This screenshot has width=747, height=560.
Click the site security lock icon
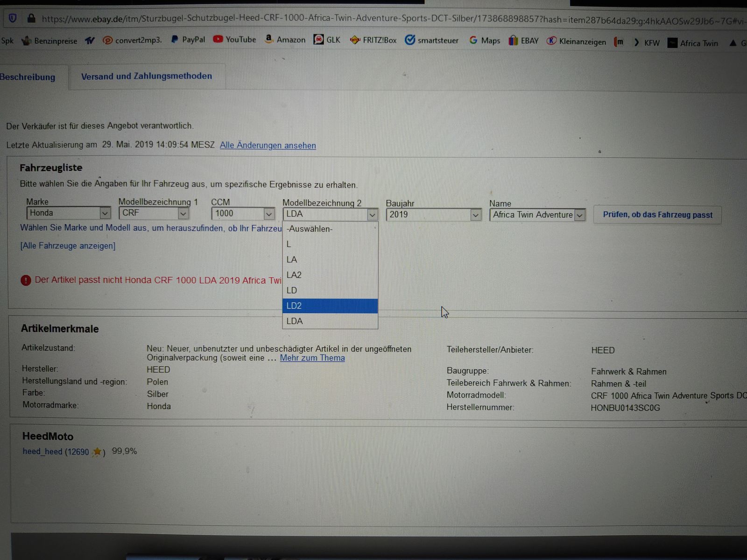31,18
